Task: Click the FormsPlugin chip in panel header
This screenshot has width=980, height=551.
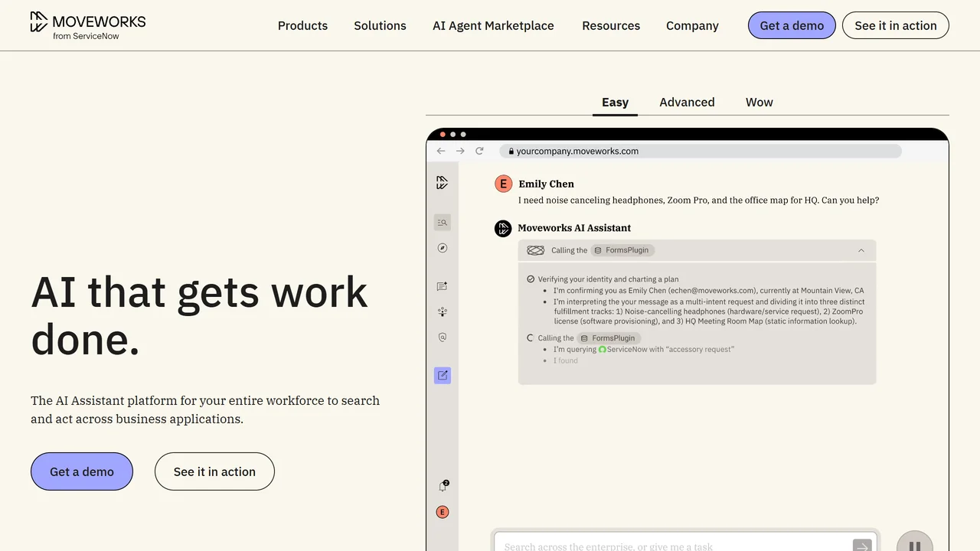Action: coord(623,250)
